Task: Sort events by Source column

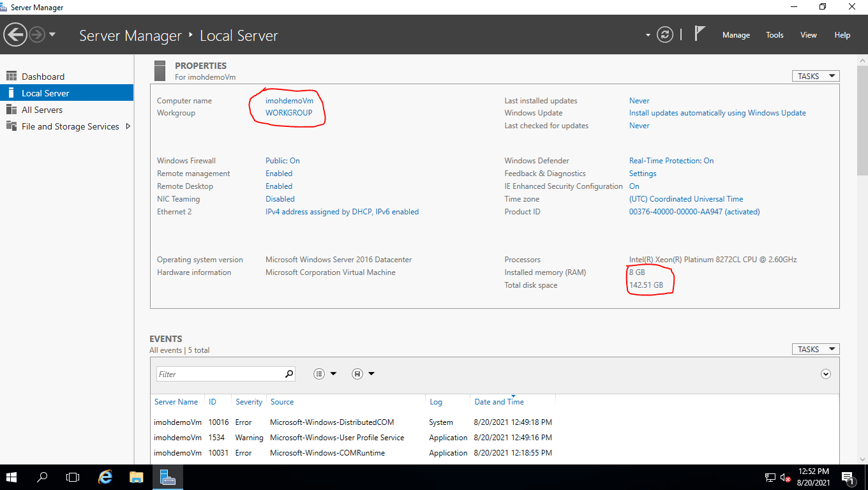Action: [x=282, y=402]
